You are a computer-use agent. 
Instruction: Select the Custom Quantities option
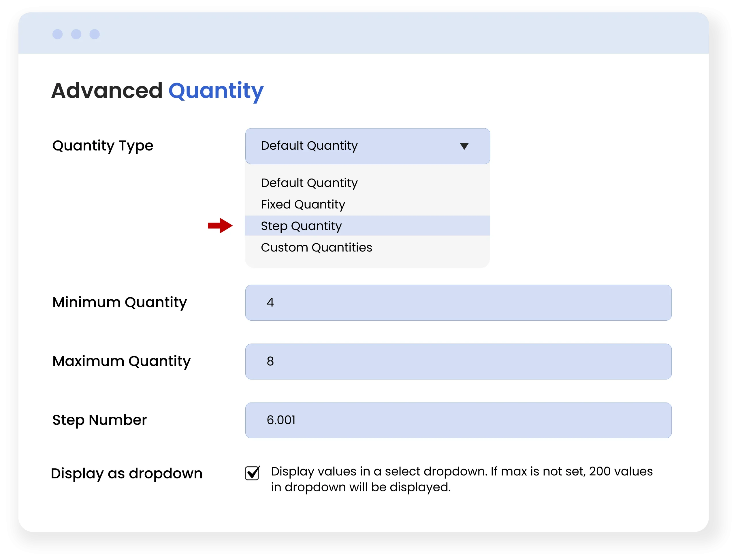[x=316, y=247]
